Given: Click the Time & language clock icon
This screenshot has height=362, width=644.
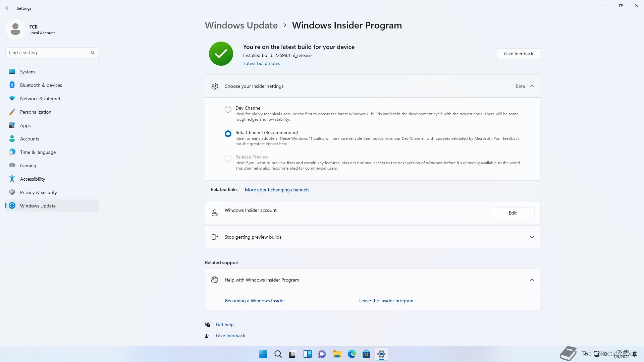Looking at the screenshot, I should 12,152.
